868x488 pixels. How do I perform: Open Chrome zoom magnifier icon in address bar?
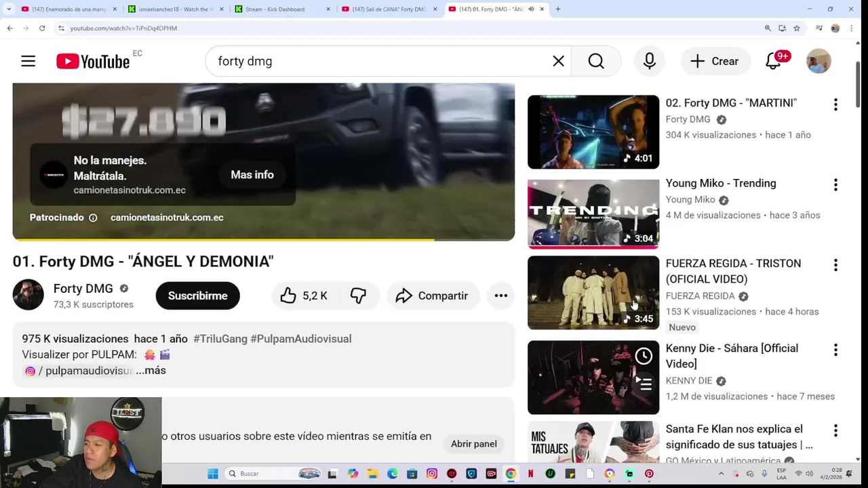tap(768, 28)
